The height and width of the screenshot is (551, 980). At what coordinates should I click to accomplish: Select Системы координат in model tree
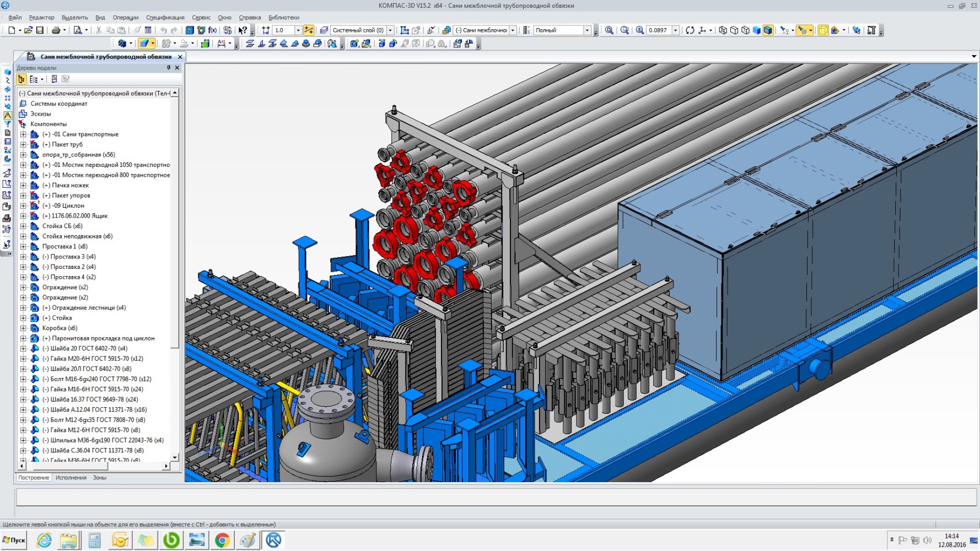[58, 104]
